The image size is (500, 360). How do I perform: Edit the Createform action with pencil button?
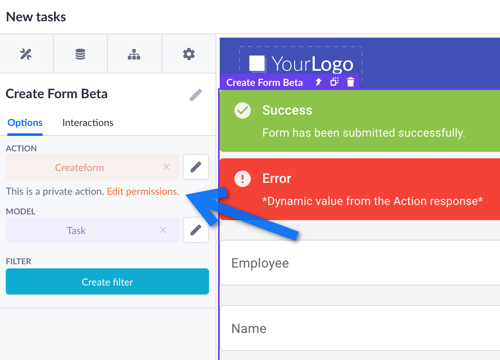(x=196, y=167)
